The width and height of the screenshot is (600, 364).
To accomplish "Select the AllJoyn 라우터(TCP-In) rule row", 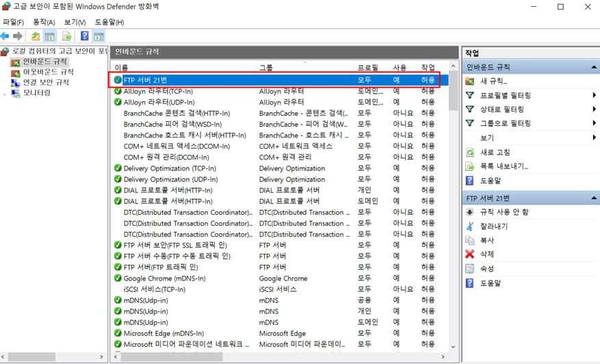I will tap(279, 91).
